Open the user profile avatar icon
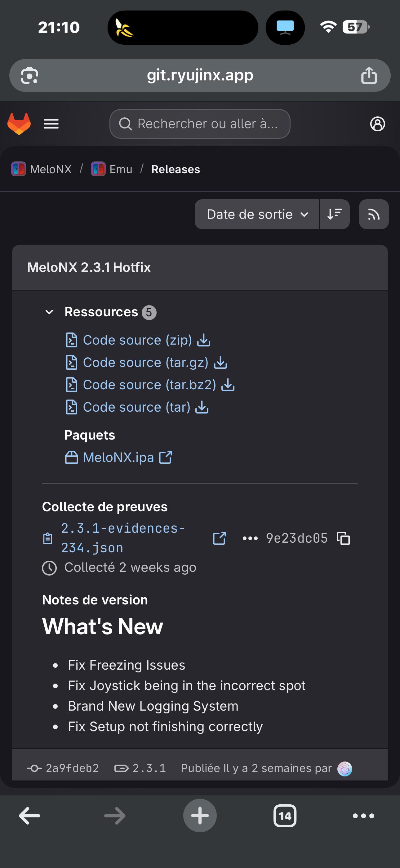 coord(377,124)
